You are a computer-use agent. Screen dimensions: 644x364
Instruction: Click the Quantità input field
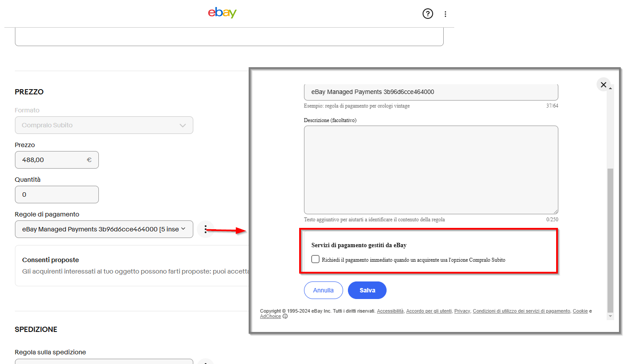coord(57,195)
